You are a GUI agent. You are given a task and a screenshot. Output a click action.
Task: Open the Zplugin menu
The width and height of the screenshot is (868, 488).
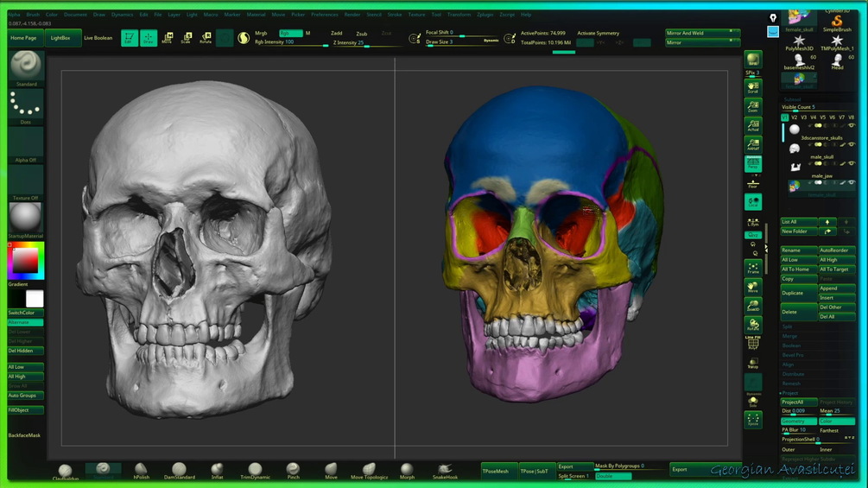point(485,15)
